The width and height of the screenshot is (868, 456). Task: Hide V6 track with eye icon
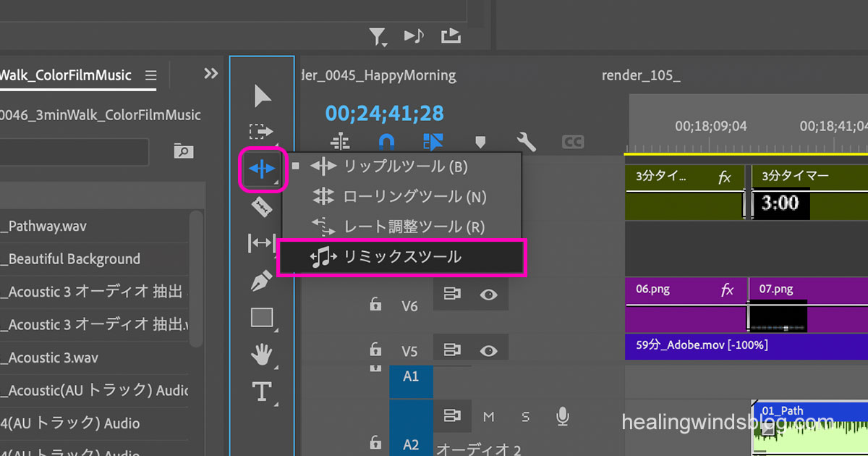489,295
